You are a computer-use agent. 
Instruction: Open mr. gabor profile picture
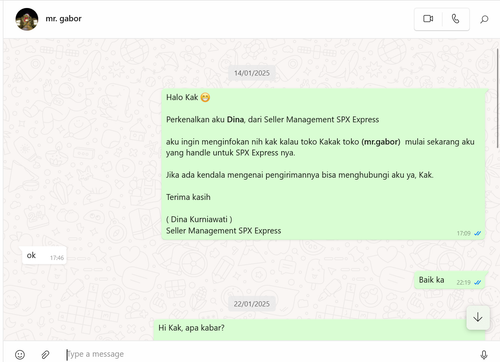click(27, 19)
